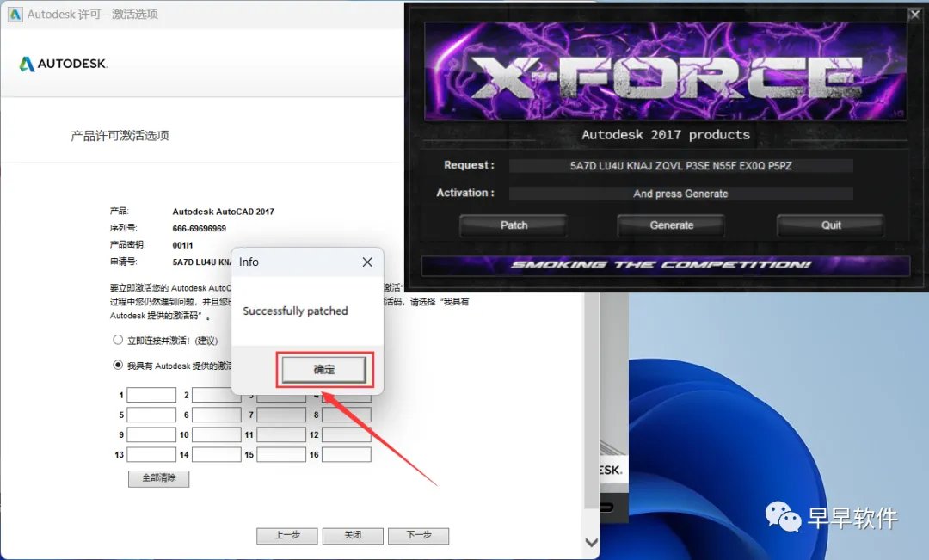Click the Activation field in X-Force
Viewport: 929px width, 560px height.
coord(680,194)
